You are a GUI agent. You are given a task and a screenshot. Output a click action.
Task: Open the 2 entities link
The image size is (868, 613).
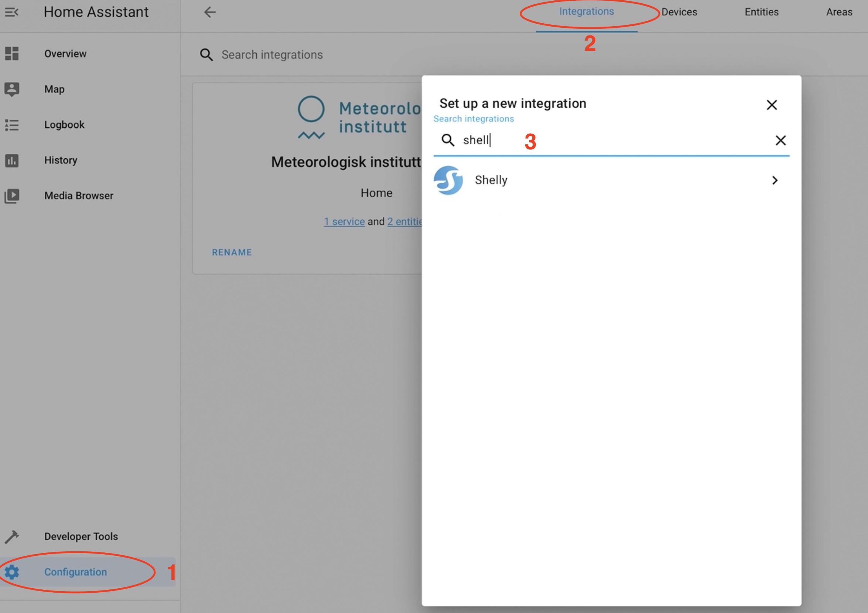point(404,222)
